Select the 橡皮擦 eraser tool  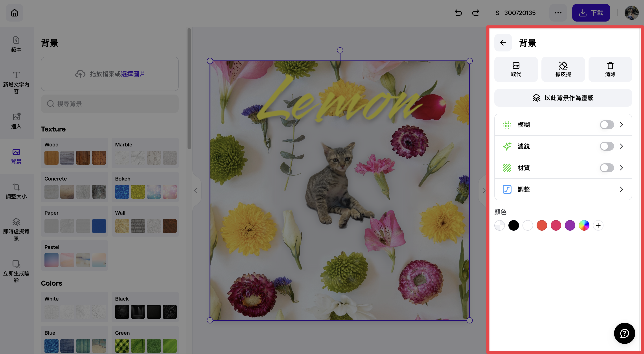click(x=563, y=69)
